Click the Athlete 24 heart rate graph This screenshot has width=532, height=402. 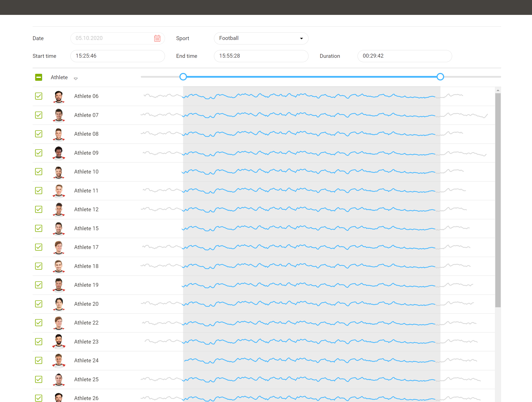coord(331,360)
